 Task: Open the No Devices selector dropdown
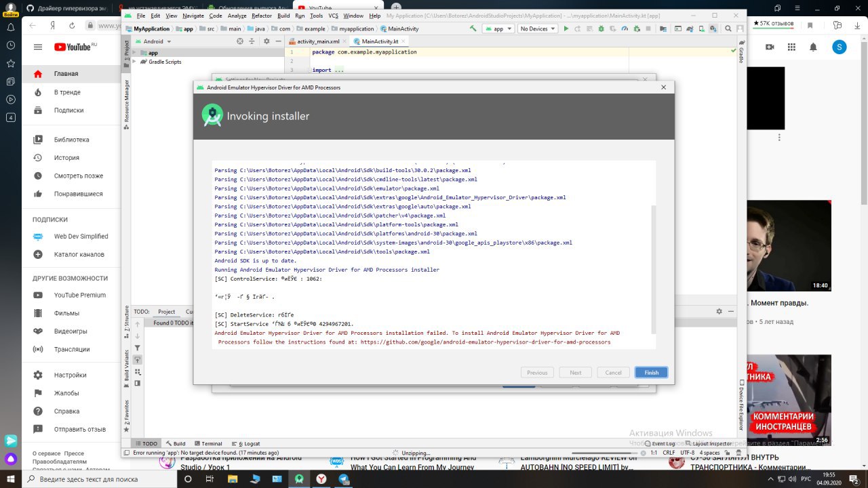coord(538,29)
